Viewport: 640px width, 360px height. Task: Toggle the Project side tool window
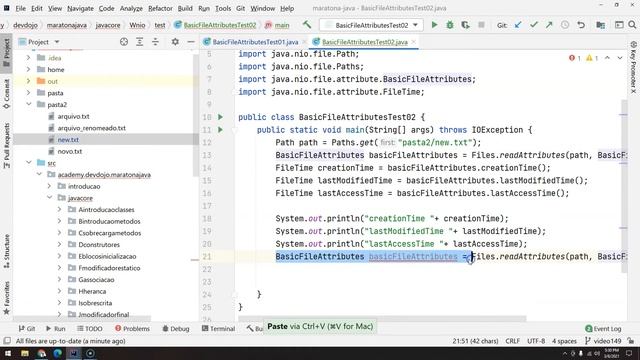click(x=7, y=53)
